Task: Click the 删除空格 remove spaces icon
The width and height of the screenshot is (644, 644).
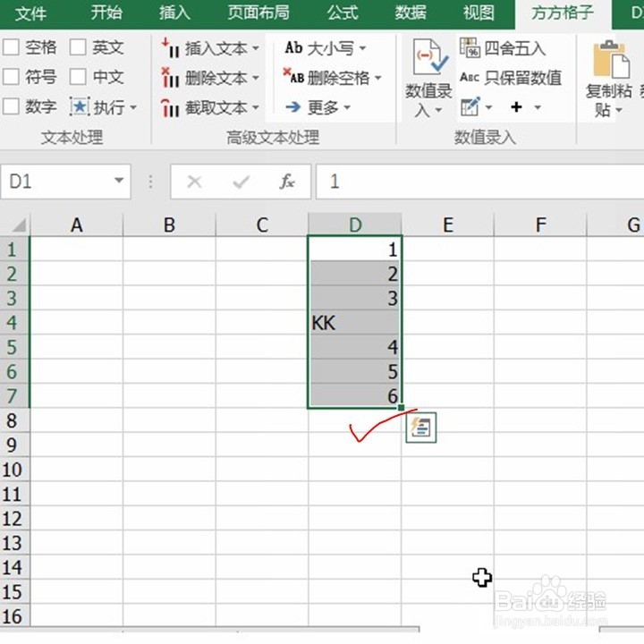Action: [293, 77]
